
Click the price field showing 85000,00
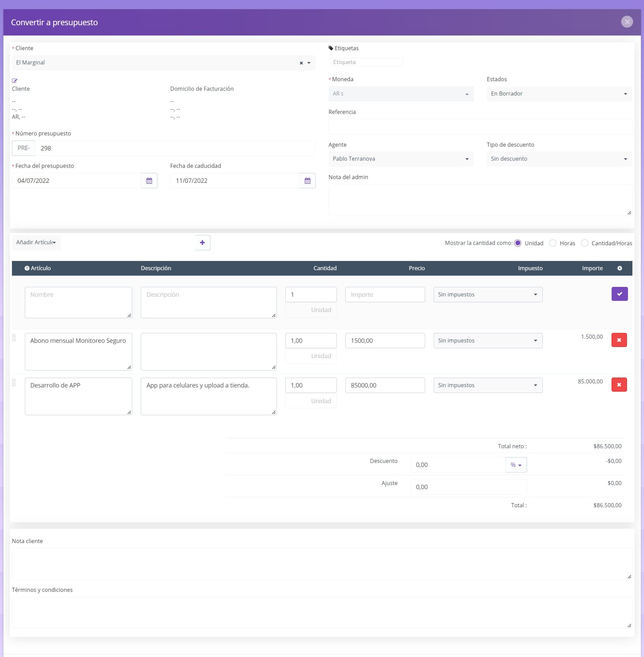(x=385, y=385)
